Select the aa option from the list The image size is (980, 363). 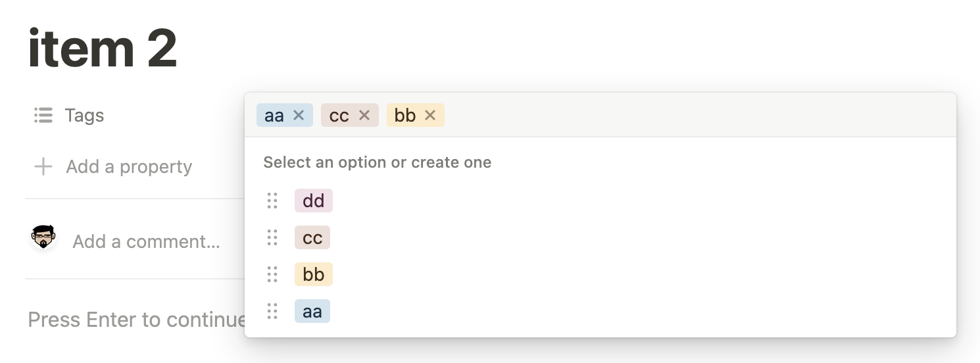(x=312, y=311)
